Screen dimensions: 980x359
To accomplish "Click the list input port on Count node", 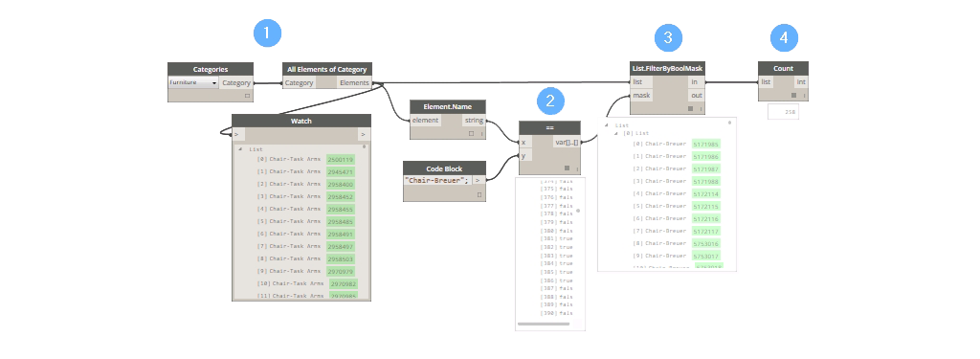I will pyautogui.click(x=767, y=82).
